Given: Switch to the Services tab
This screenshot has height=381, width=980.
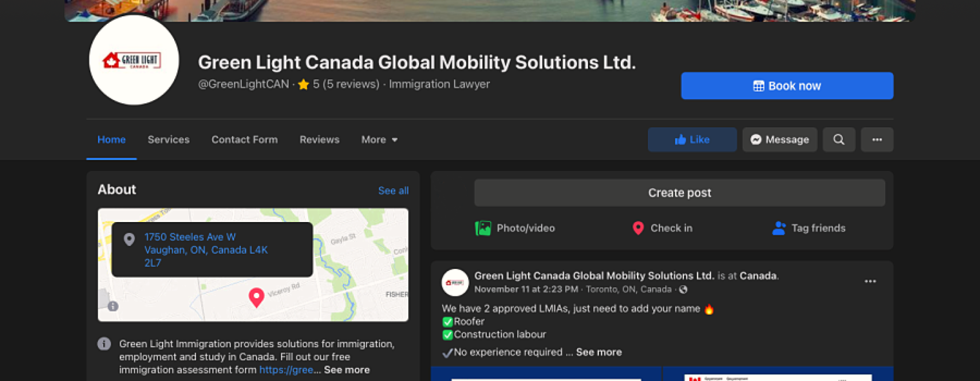Looking at the screenshot, I should (x=168, y=140).
